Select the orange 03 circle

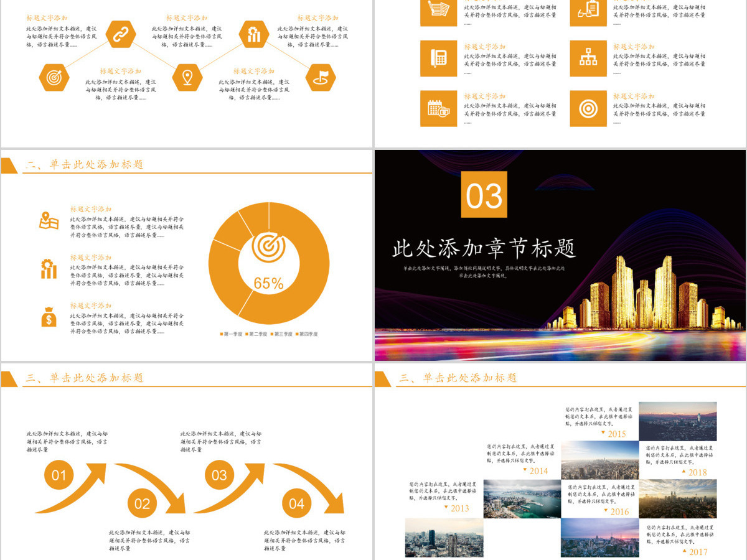point(220,476)
